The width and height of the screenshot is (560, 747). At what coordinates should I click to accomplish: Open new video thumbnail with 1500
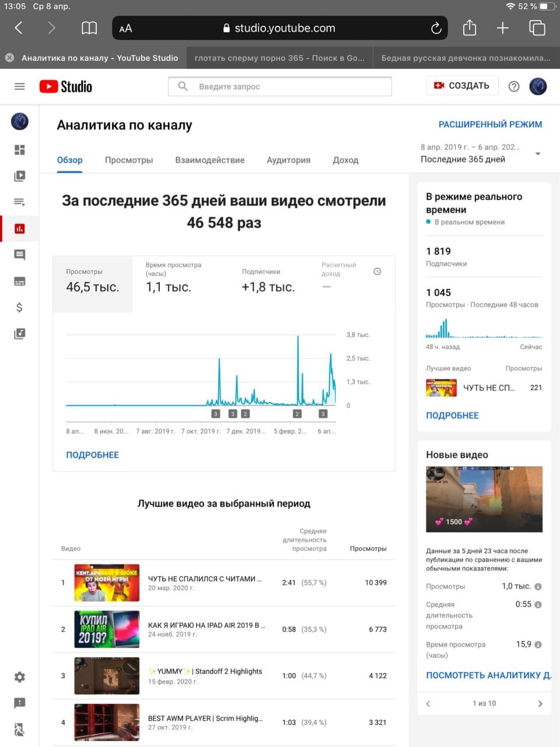pos(484,500)
